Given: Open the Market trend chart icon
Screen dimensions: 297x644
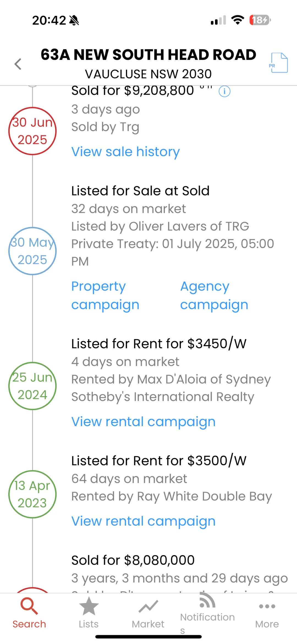Looking at the screenshot, I should pyautogui.click(x=148, y=606).
